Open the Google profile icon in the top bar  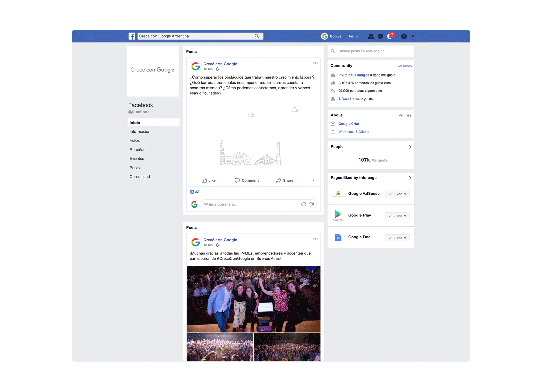tap(325, 36)
